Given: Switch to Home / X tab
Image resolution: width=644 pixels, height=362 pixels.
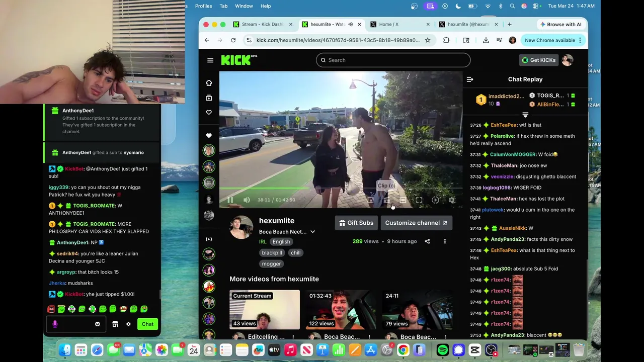Looking at the screenshot, I should coord(400,24).
